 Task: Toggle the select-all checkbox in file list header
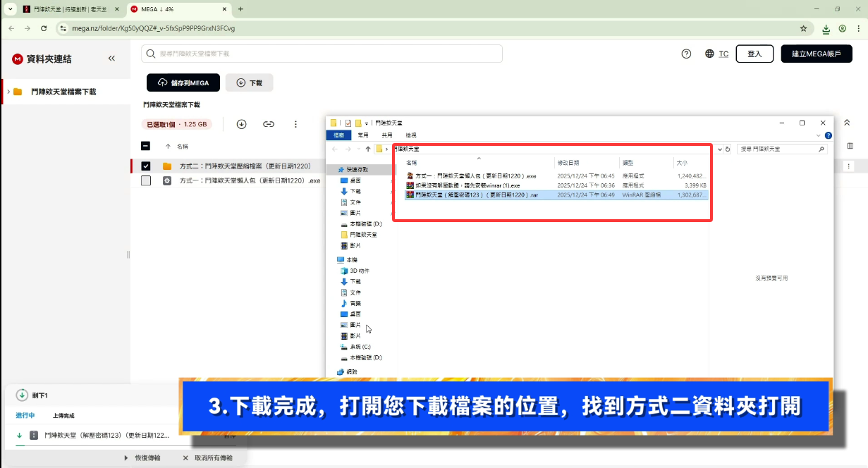(146, 146)
